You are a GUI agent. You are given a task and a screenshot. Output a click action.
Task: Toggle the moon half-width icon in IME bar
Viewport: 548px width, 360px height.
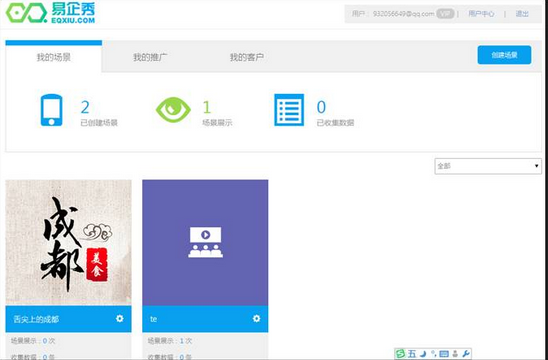pos(423,354)
